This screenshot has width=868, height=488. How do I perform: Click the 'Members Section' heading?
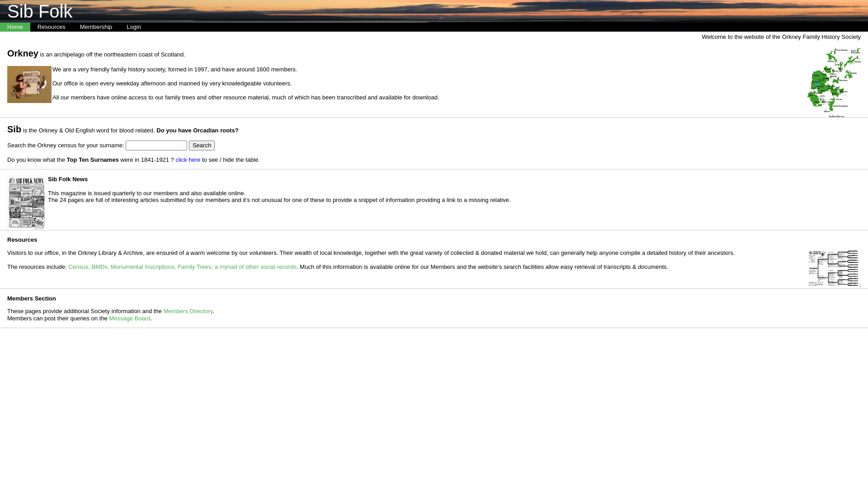pyautogui.click(x=32, y=299)
